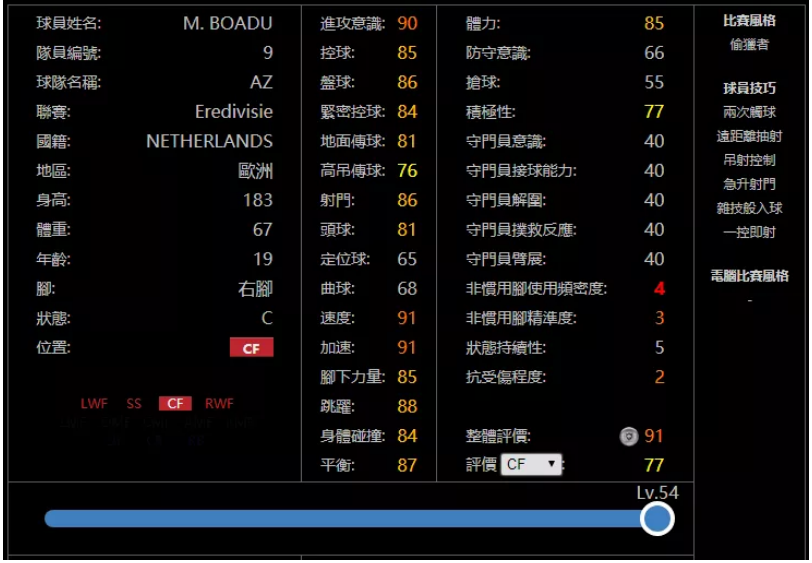Click nationality NETHERLANDS
Image resolution: width=812 pixels, height=563 pixels.
(x=209, y=141)
